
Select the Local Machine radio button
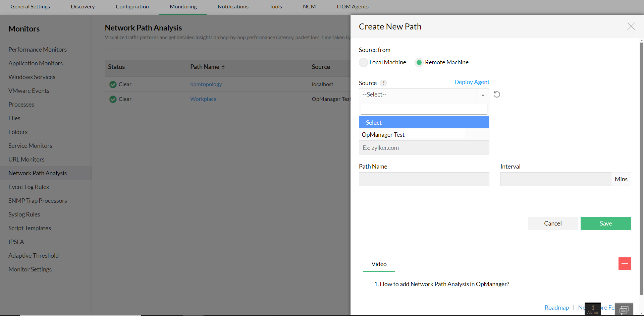[x=363, y=62]
